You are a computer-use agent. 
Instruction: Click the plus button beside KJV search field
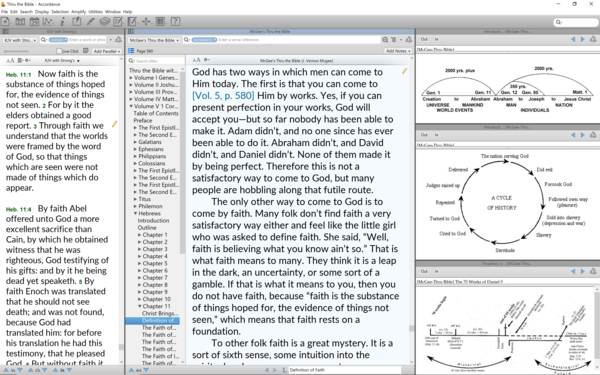(x=111, y=40)
